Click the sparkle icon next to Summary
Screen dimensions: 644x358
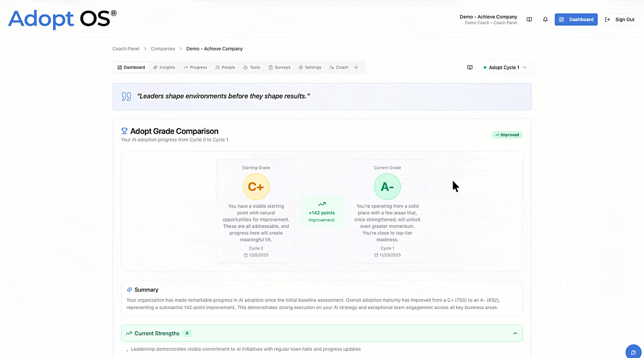pyautogui.click(x=129, y=290)
